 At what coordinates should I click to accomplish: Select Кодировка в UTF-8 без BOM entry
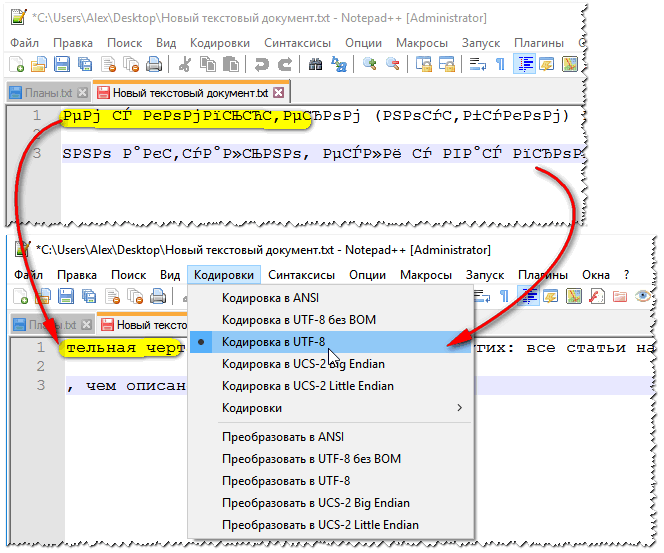pyautogui.click(x=331, y=320)
